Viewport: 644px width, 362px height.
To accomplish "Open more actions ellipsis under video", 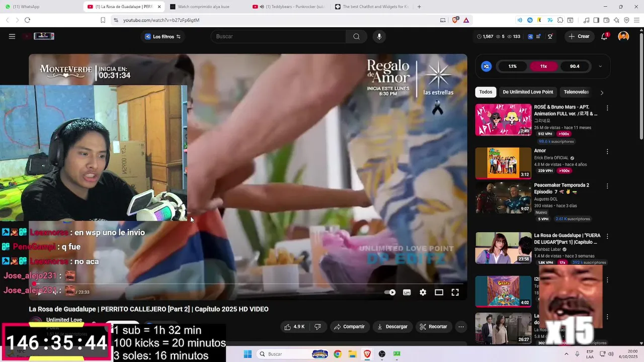I will pos(461,327).
